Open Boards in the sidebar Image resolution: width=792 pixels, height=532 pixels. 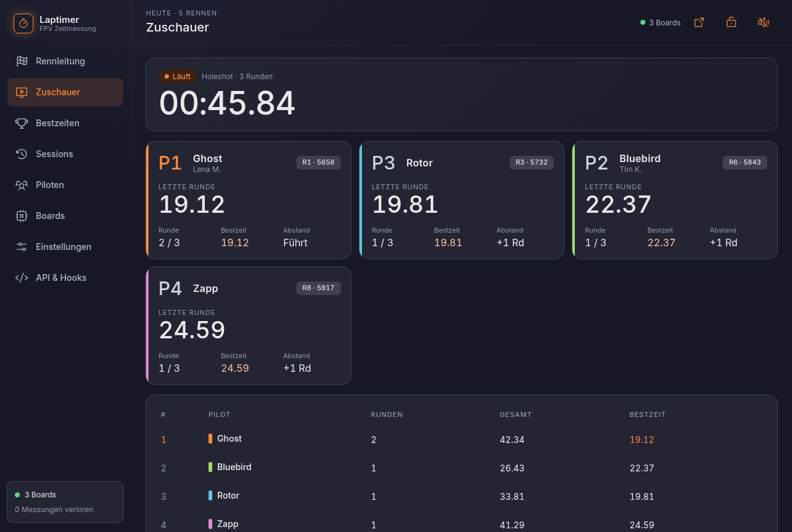pyautogui.click(x=65, y=216)
